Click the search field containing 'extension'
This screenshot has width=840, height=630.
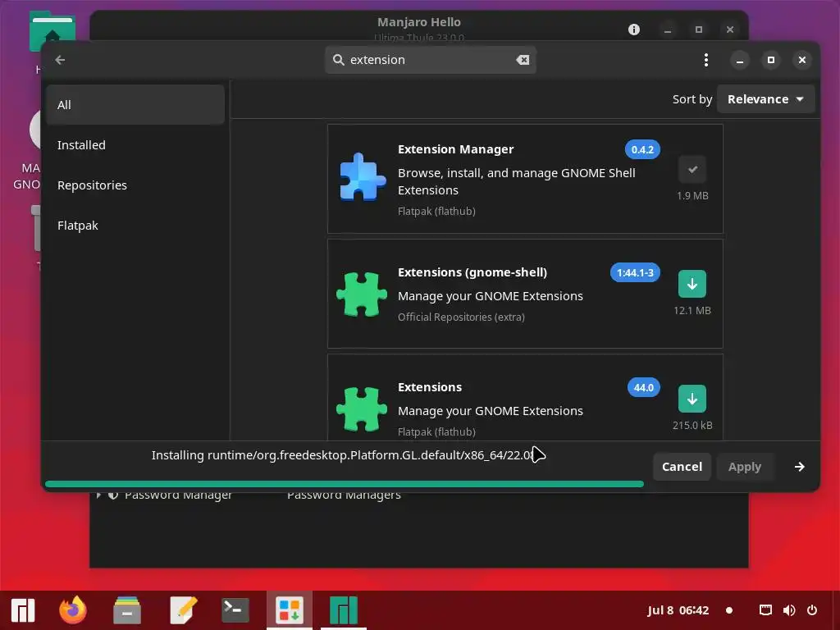(x=430, y=60)
